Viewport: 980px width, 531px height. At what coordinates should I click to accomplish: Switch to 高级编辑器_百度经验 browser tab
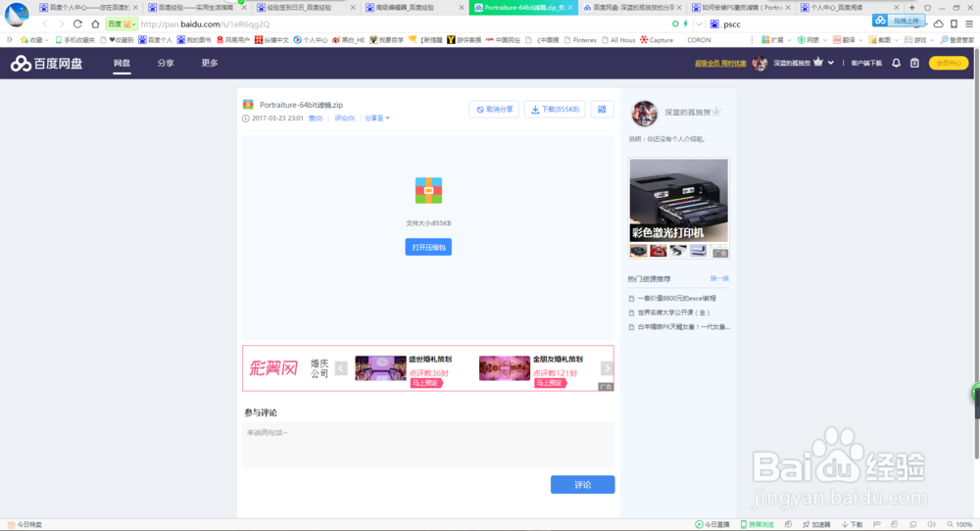pos(412,8)
